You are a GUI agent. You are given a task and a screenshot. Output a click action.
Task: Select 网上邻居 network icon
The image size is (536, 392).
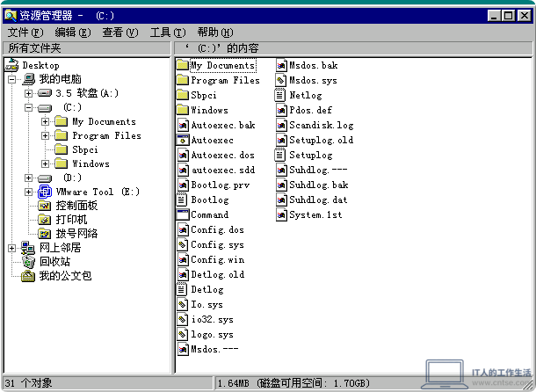pyautogui.click(x=28, y=248)
